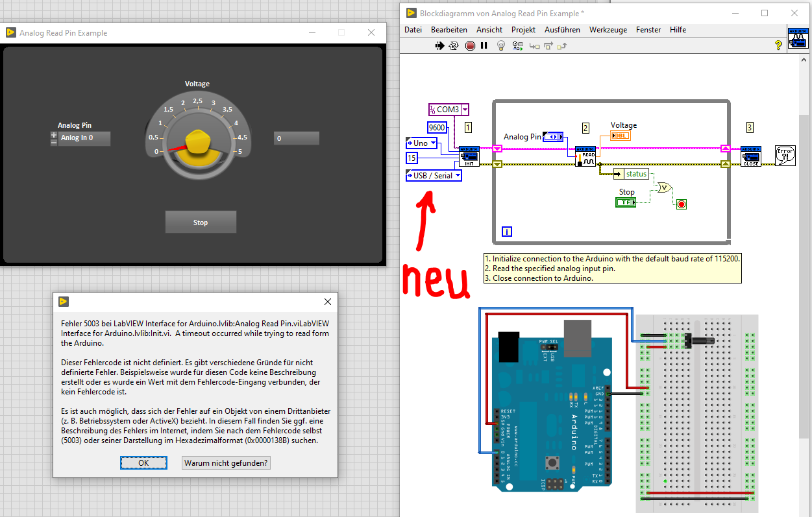Screen dimensions: 812x517
Task: Close the error 5003 dialog
Action: pyautogui.click(x=328, y=302)
